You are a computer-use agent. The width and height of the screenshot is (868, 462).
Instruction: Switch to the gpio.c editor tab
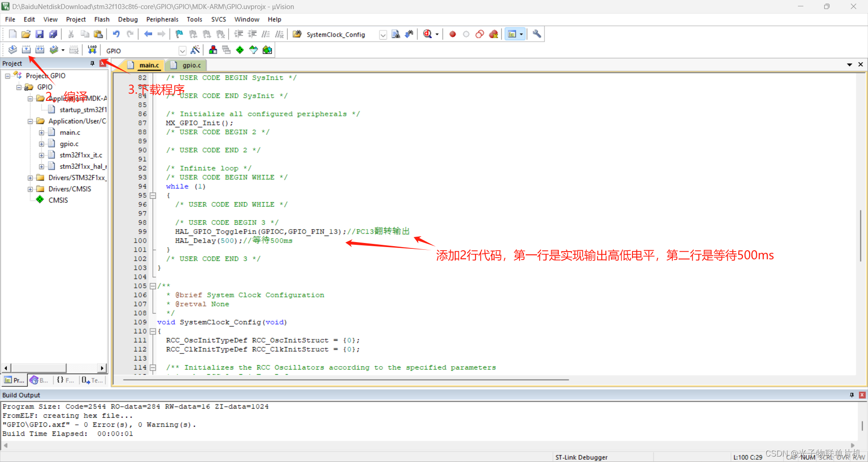[x=186, y=65]
